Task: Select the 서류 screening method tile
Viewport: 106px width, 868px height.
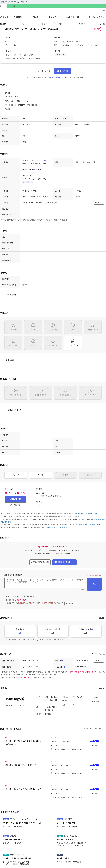Action: pyautogui.click(x=16, y=475)
